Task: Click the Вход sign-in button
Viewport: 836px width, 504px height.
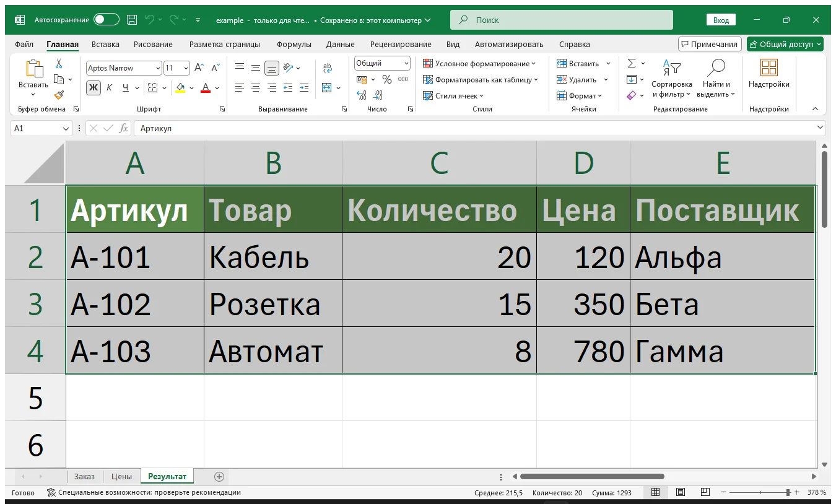Action: [721, 20]
